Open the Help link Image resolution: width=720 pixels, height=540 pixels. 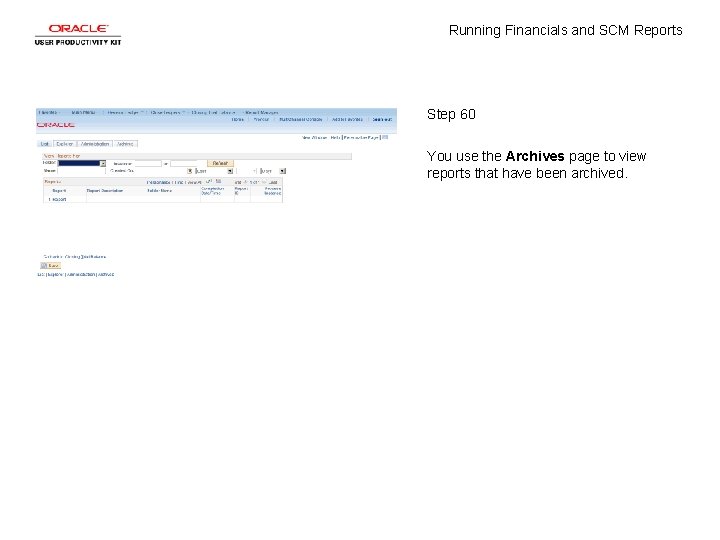coord(335,137)
